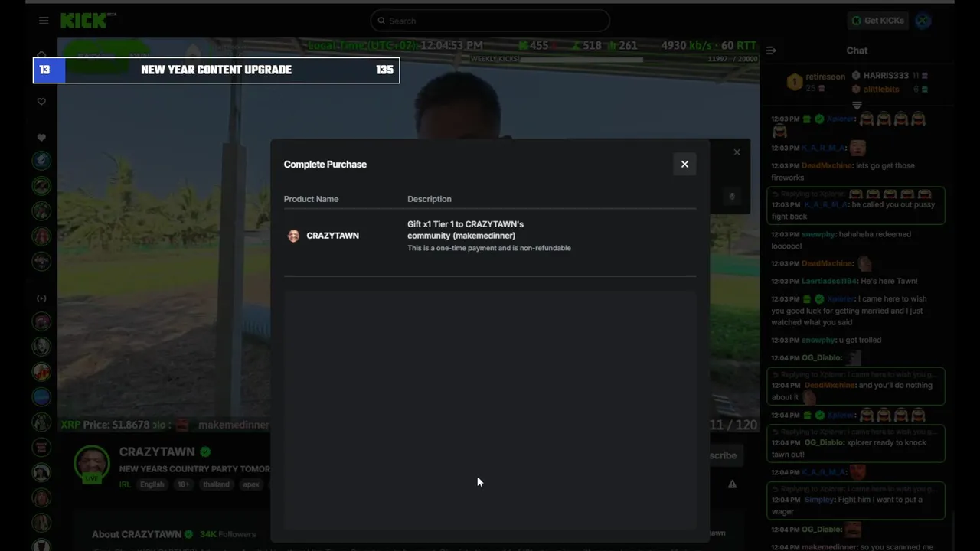
Task: Click the 'Description' column header
Action: (429, 199)
